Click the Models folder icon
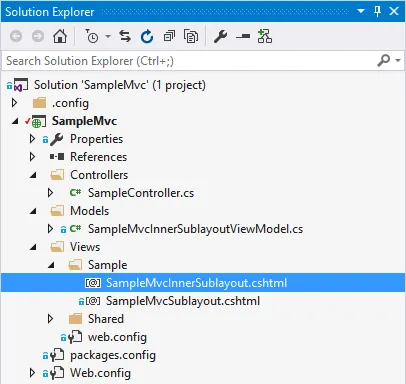Image resolution: width=406 pixels, height=384 pixels. click(57, 211)
